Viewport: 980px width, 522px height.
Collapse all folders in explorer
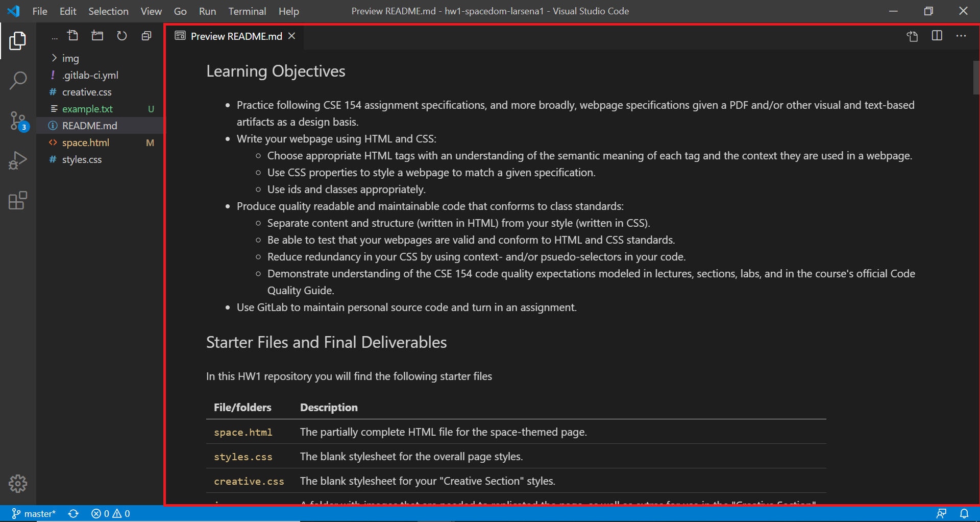click(x=146, y=36)
